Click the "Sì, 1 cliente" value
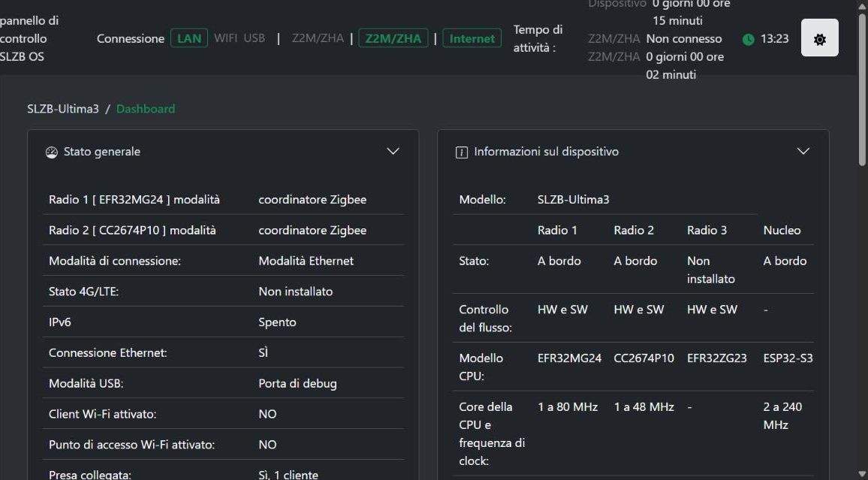Screen dimensions: 868x480 (x=288, y=475)
